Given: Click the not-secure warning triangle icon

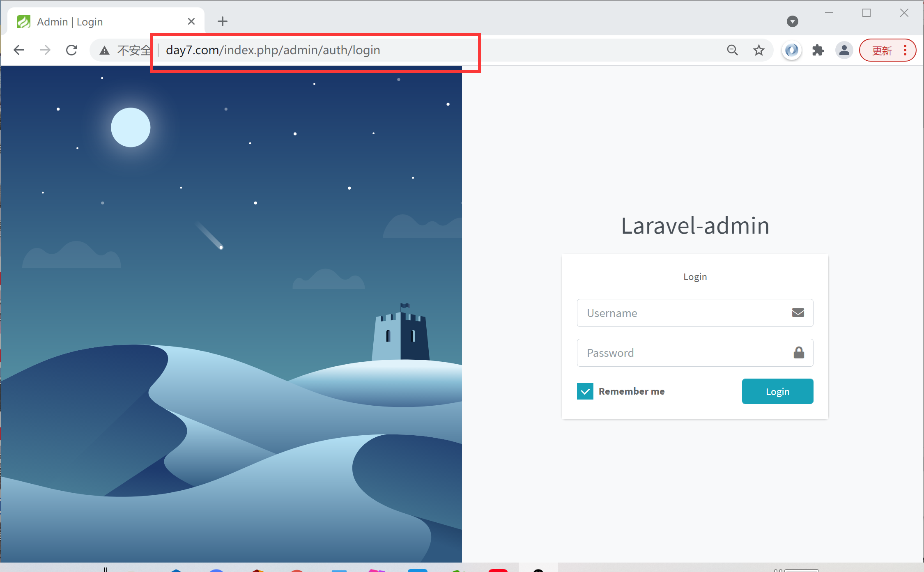Looking at the screenshot, I should click(x=105, y=51).
